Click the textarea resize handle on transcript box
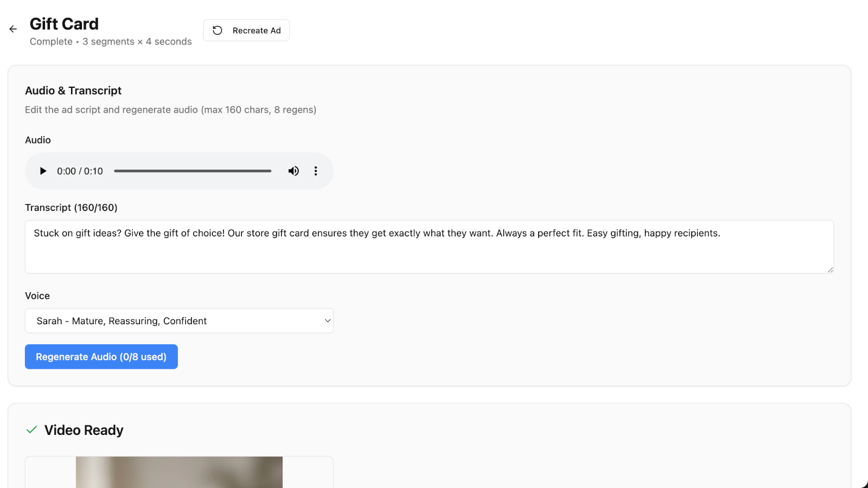This screenshot has width=868, height=488. coord(830,270)
